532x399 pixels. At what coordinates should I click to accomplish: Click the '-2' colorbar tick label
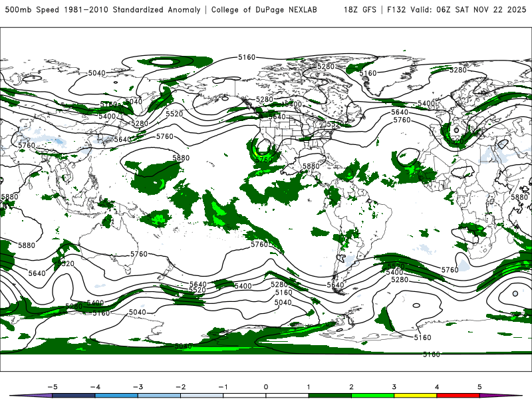pyautogui.click(x=180, y=387)
